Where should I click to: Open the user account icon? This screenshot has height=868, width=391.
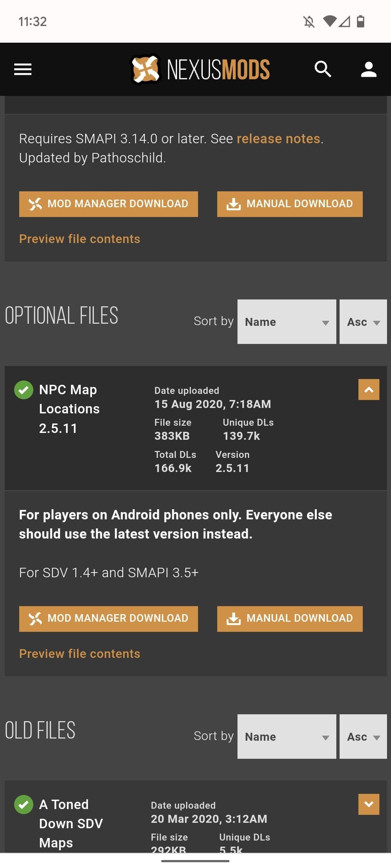tap(369, 69)
